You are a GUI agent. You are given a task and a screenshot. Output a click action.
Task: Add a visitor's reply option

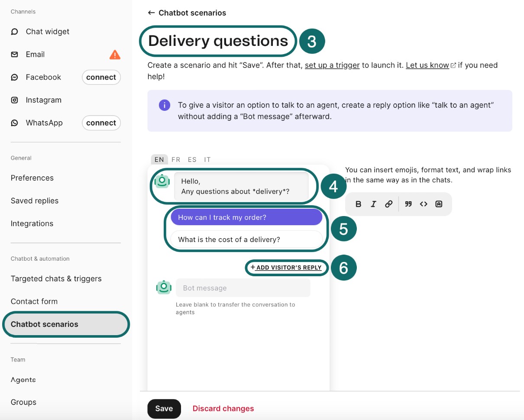(x=286, y=268)
